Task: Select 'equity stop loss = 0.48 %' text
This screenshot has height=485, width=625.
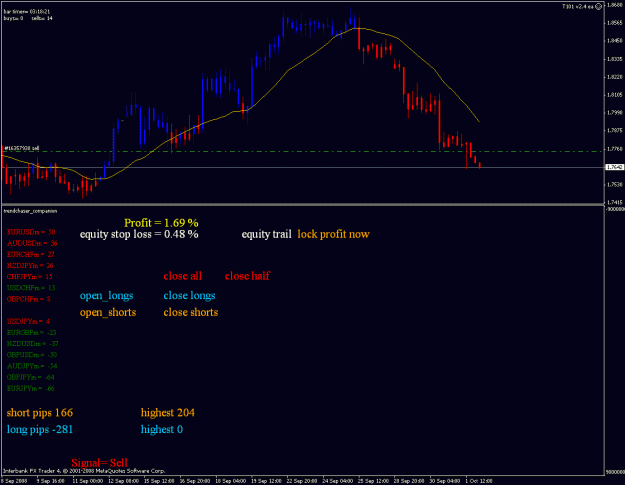Action: [x=139, y=234]
